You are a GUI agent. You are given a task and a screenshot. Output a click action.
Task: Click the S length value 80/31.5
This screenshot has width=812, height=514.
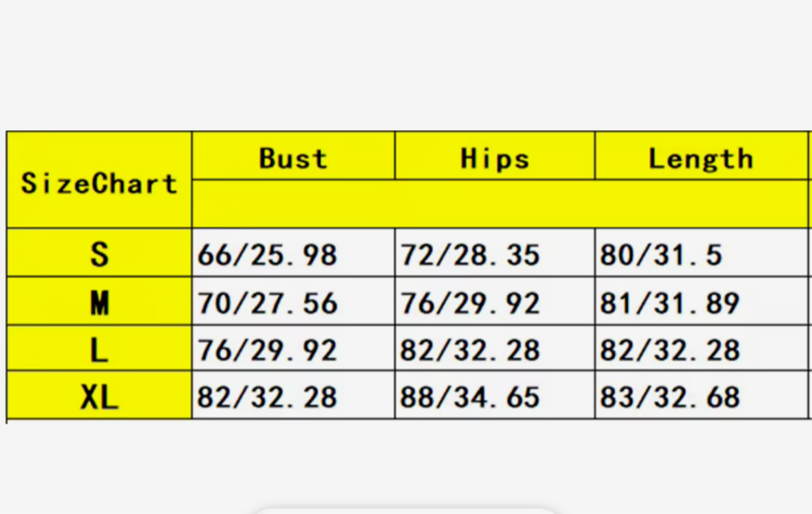tap(661, 254)
